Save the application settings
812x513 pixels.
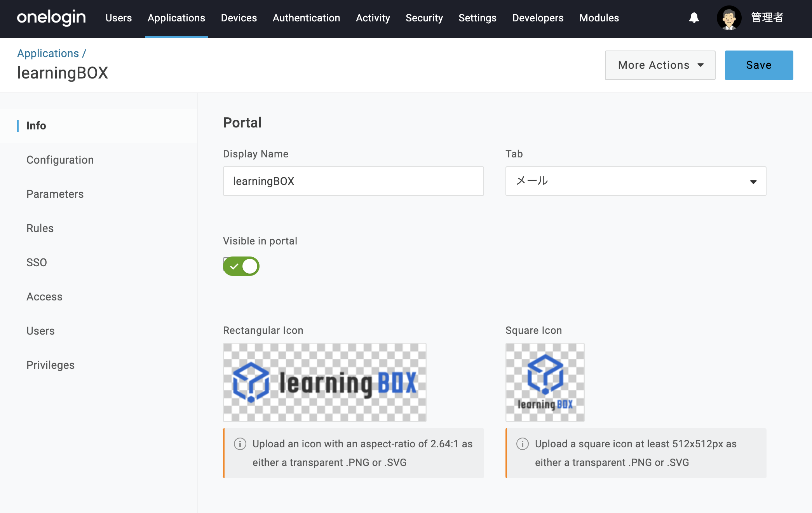(759, 65)
